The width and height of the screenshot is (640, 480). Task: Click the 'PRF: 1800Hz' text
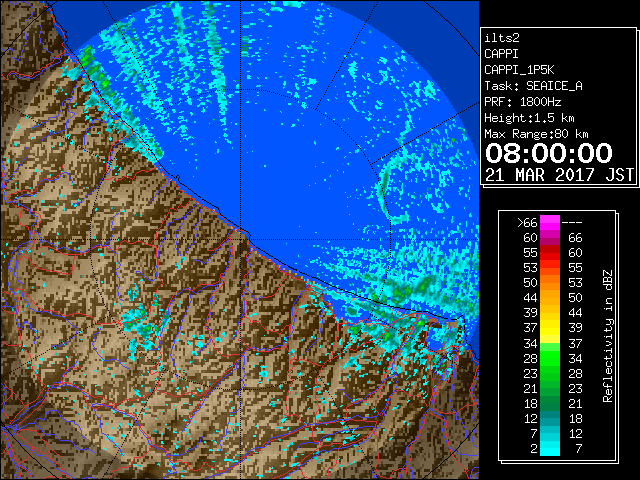pyautogui.click(x=522, y=102)
